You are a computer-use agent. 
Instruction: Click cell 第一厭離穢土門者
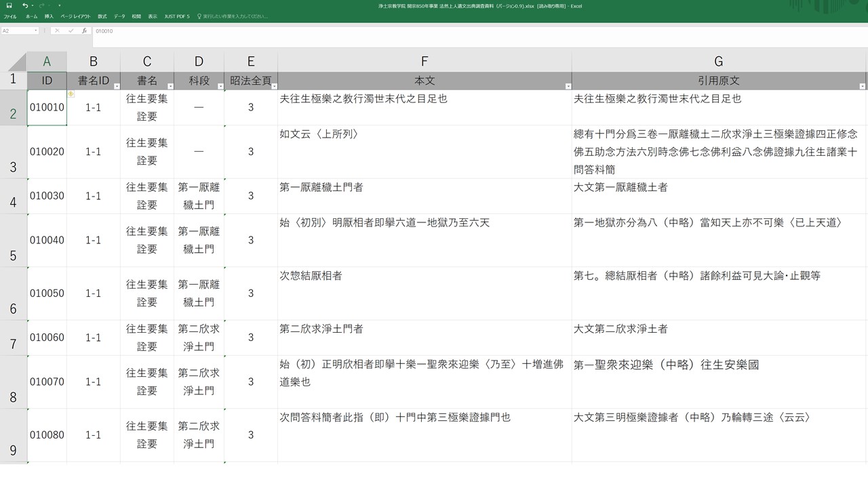[x=425, y=196]
